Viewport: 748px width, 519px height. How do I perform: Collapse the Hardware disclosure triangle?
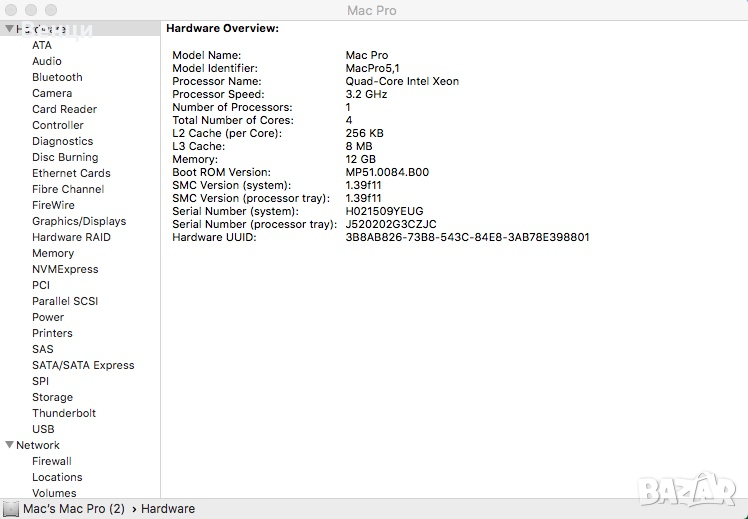[x=9, y=29]
